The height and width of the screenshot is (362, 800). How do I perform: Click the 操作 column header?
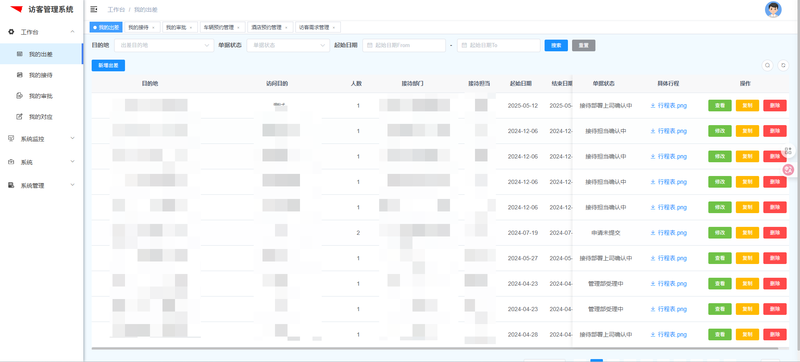[x=745, y=84]
